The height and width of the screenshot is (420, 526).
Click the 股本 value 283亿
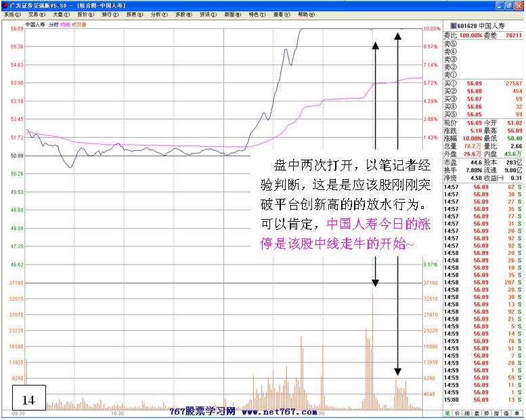(515, 162)
